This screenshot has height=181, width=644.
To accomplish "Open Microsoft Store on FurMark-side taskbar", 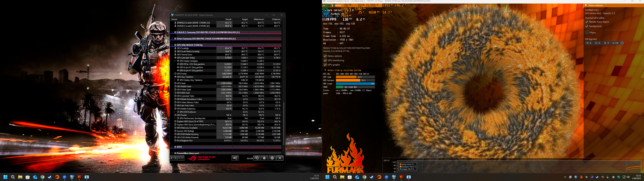I will click(350, 177).
